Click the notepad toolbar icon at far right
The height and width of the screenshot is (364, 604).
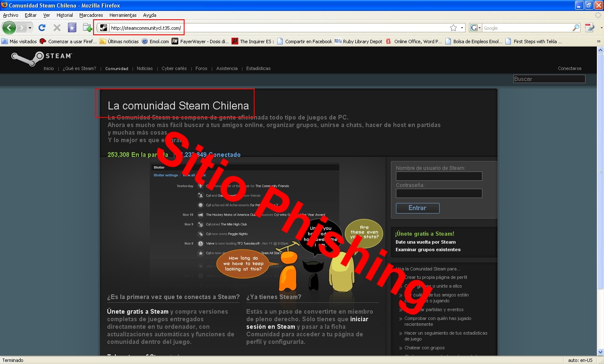tap(590, 28)
